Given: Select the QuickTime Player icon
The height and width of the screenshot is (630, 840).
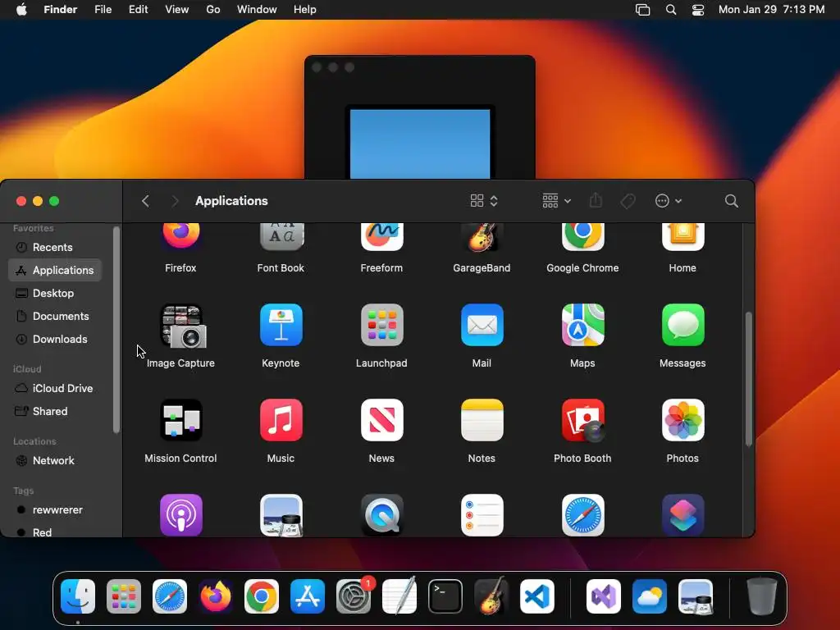Looking at the screenshot, I should pyautogui.click(x=381, y=515).
